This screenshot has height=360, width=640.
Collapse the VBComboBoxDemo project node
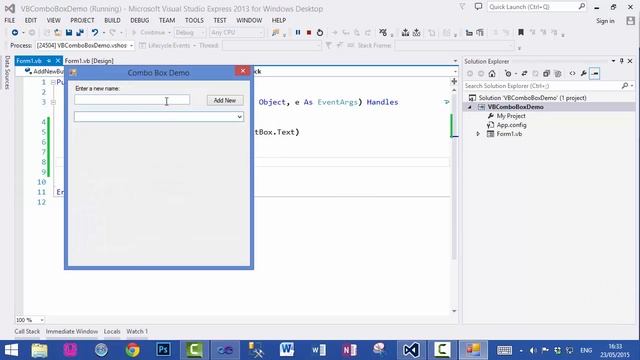pyautogui.click(x=469, y=107)
